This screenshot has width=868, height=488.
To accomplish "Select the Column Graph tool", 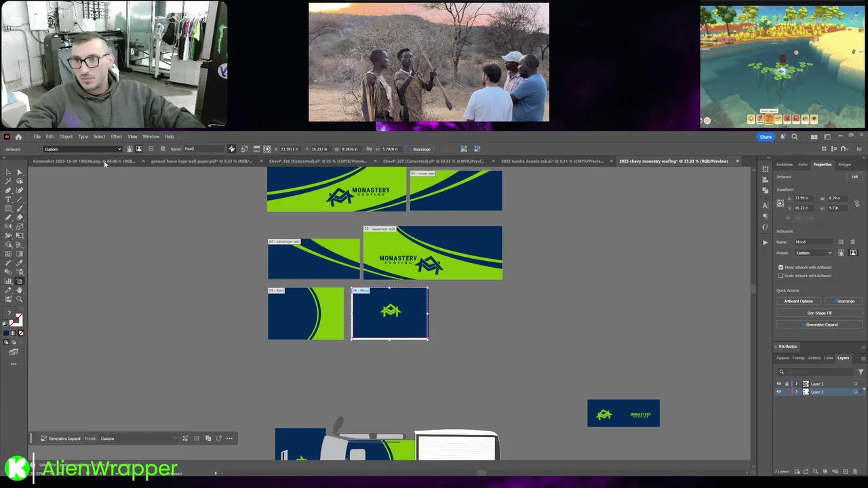I will (8, 281).
